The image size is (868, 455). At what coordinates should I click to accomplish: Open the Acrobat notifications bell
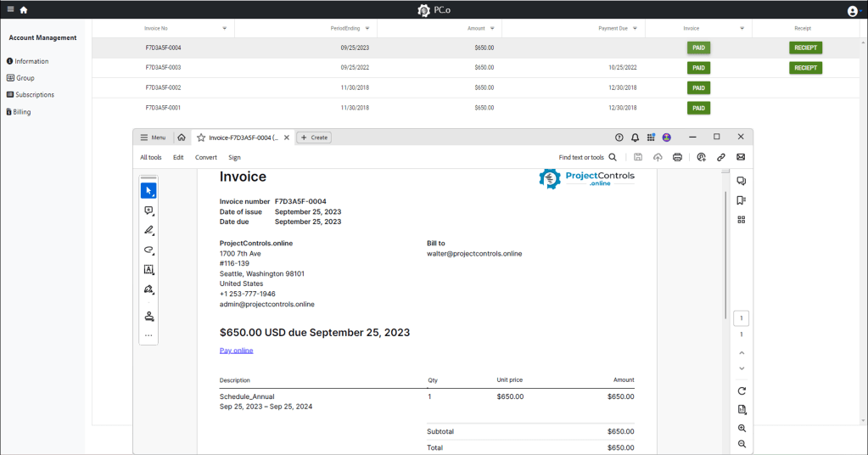coord(635,138)
